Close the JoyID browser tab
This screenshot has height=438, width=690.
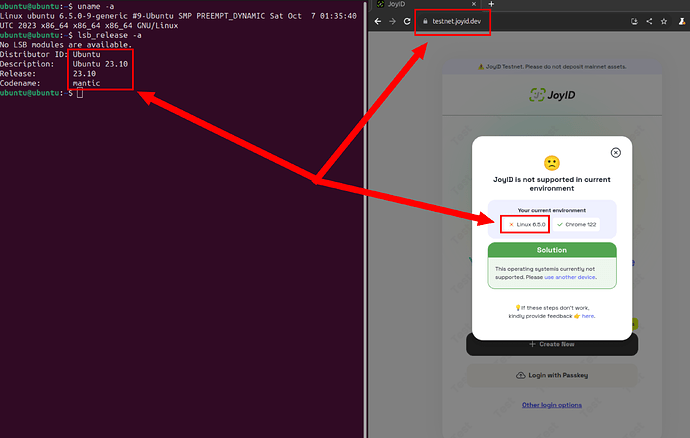coord(474,4)
